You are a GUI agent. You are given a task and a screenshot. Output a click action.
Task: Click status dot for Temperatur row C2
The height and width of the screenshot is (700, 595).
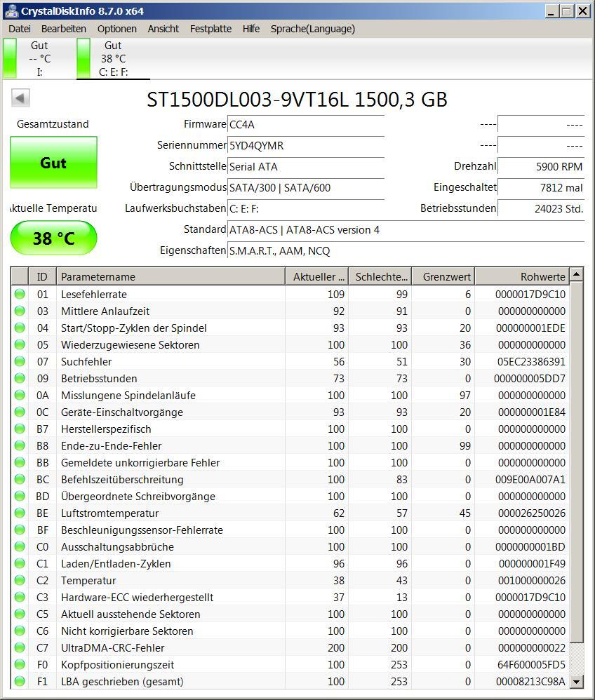pos(20,580)
